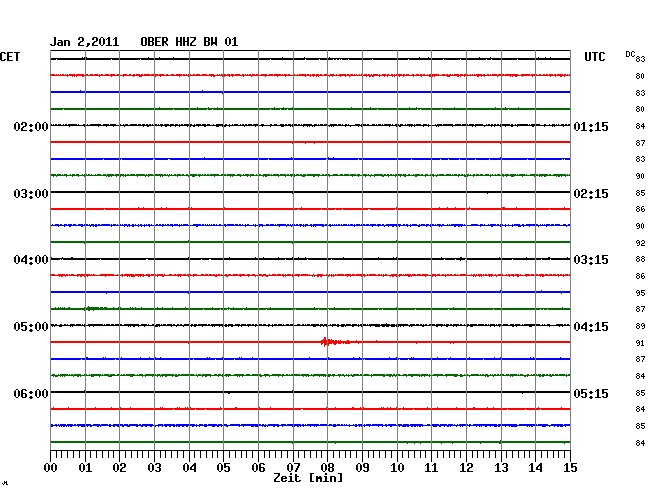Select minute tick label 08
This screenshot has width=650, height=494.
point(327,468)
